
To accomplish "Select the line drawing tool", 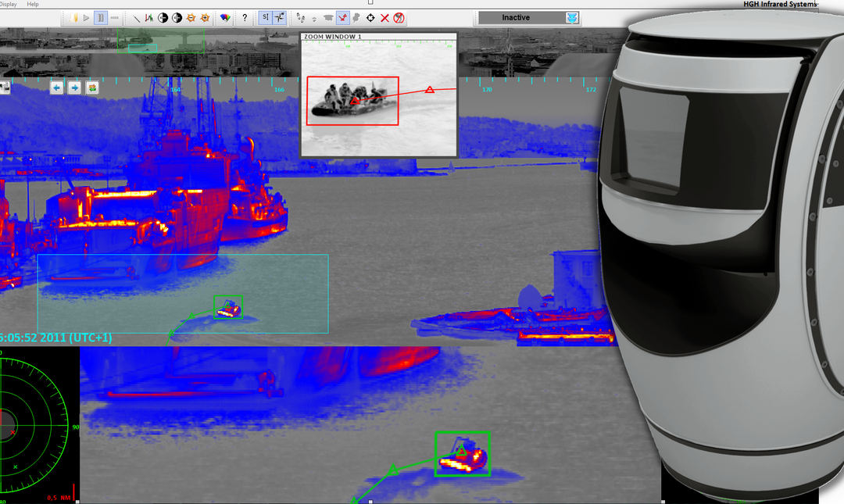I will pyautogui.click(x=136, y=18).
